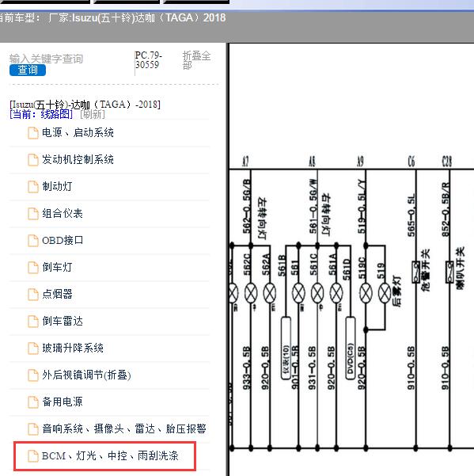The height and width of the screenshot is (476, 474).
Task: Click the 右转向灯 label in the diagram
Action: tap(326, 215)
